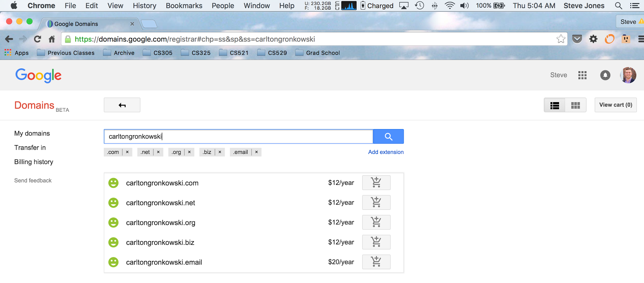This screenshot has height=283, width=644.
Task: Click the Google logo
Action: pos(38,75)
